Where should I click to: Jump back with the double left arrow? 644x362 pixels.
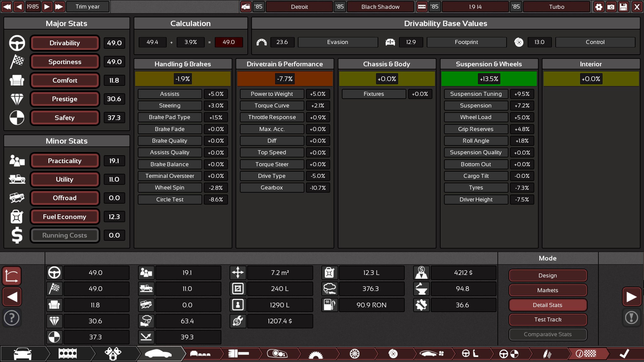pos(7,7)
